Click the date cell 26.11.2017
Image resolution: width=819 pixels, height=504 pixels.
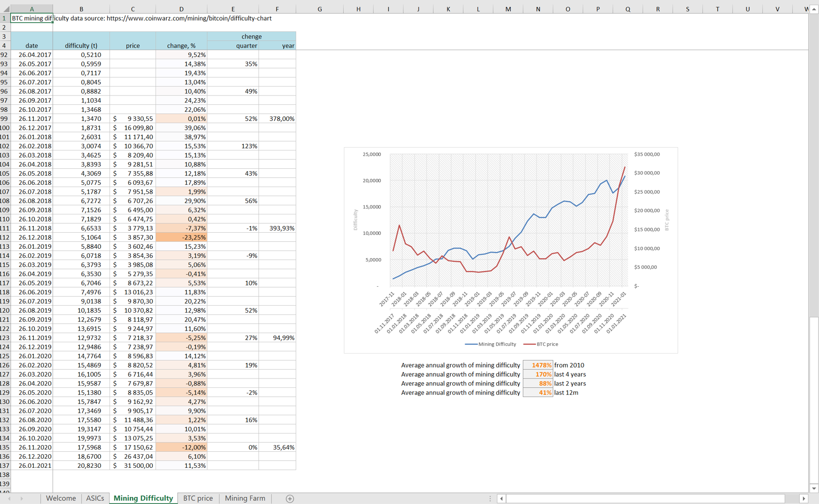coord(31,119)
